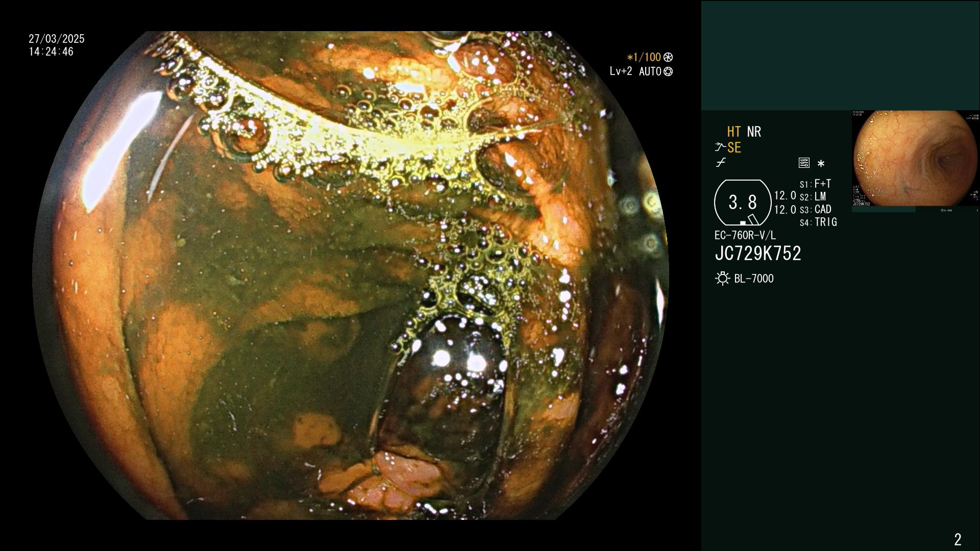
Task: Click the S4: TRIG switch assignment
Action: click(x=818, y=222)
